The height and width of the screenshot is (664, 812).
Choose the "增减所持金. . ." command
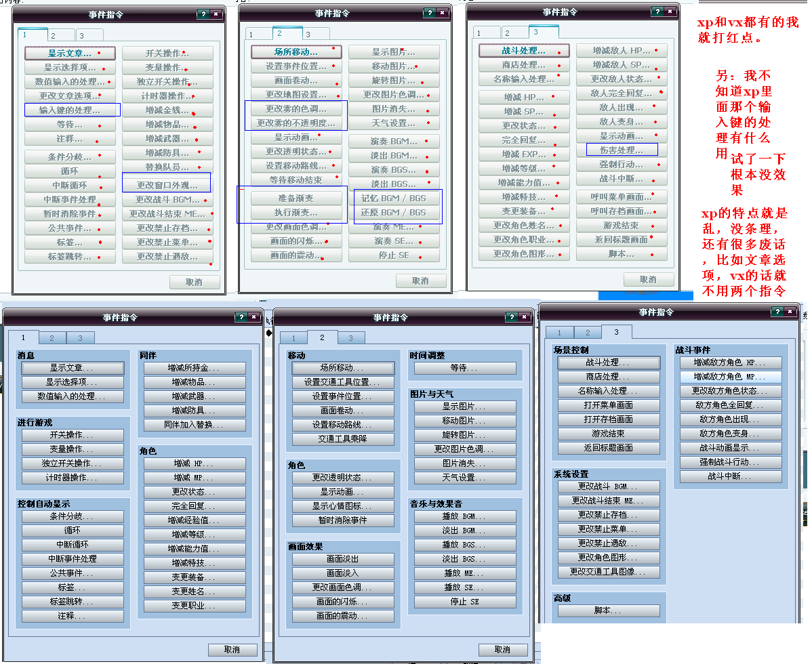pos(195,368)
